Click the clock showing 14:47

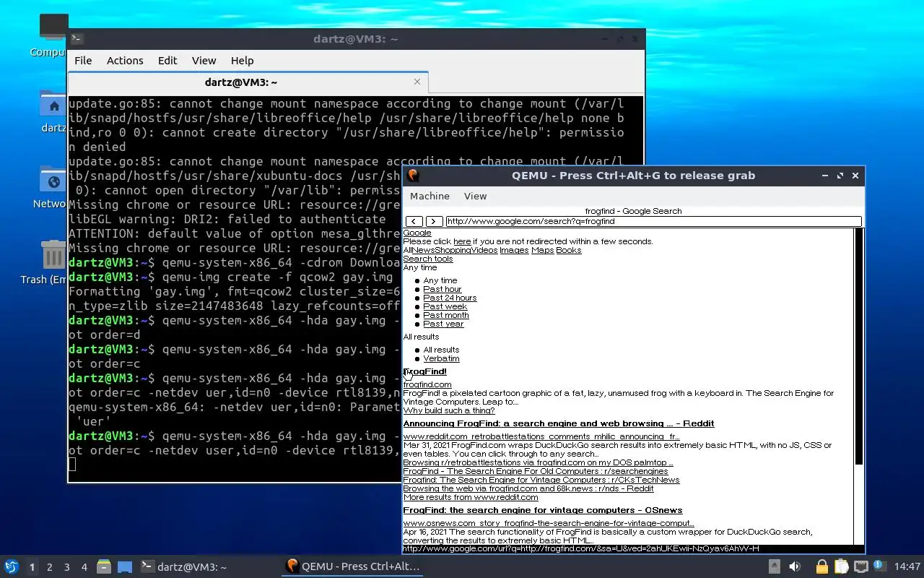pyautogui.click(x=907, y=566)
